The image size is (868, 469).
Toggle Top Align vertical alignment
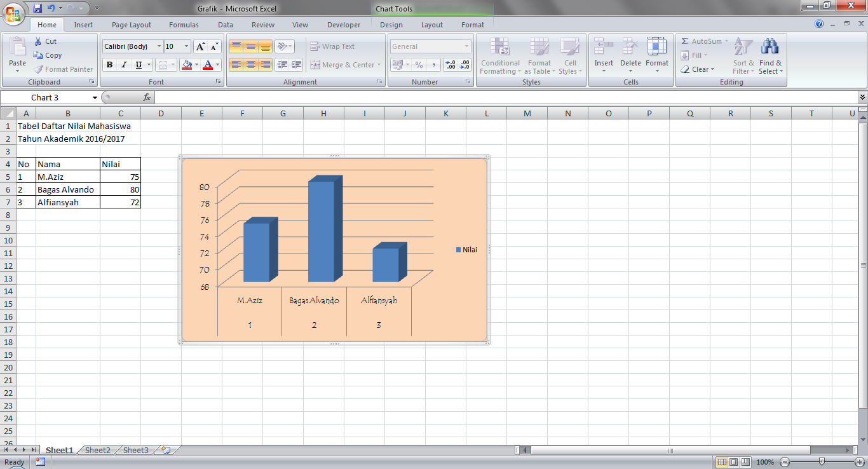point(236,46)
